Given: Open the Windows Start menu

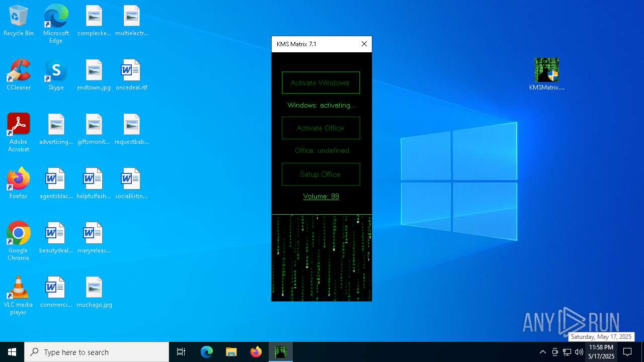Looking at the screenshot, I should [x=12, y=352].
